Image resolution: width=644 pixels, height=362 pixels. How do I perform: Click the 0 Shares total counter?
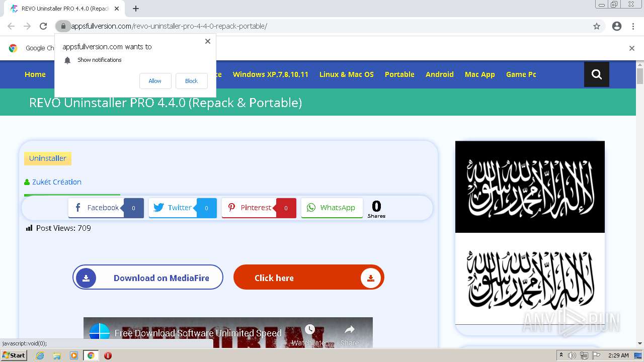[376, 209]
